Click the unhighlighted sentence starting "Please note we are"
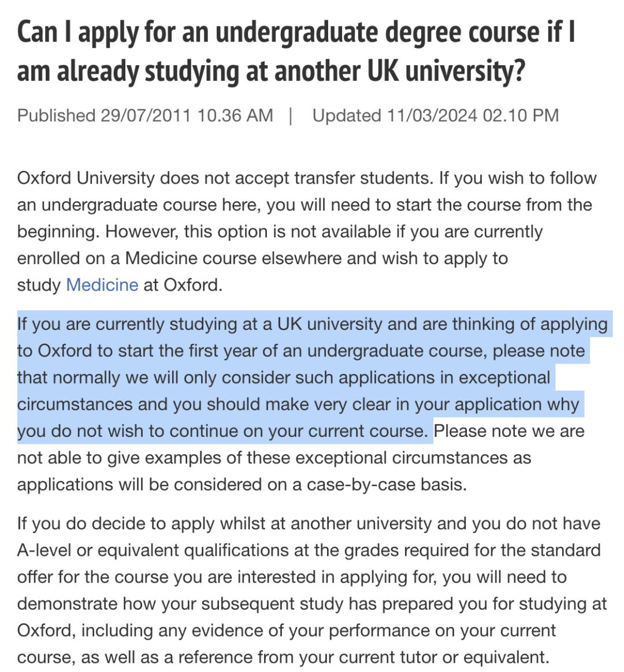 (300, 458)
